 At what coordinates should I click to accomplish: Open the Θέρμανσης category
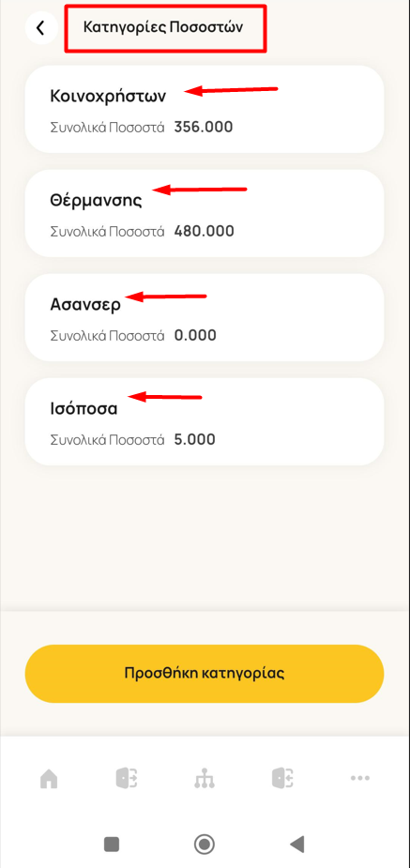pos(205,213)
